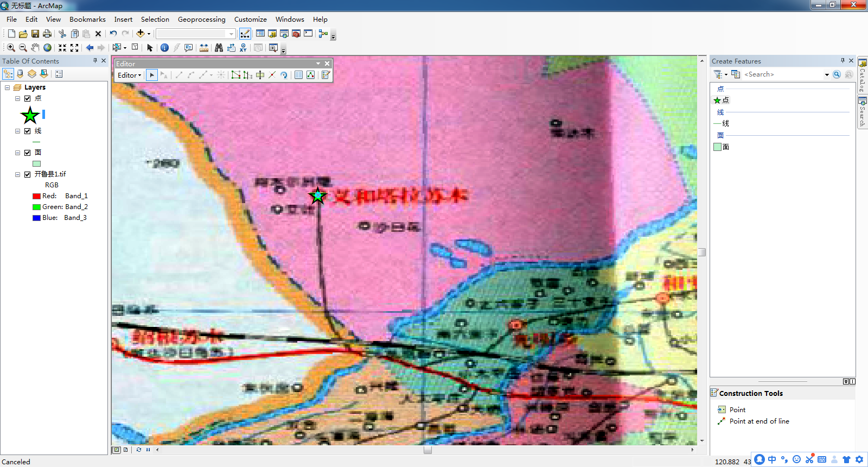
Task: Toggle the Editor Toolbar icon
Action: pyautogui.click(x=245, y=34)
